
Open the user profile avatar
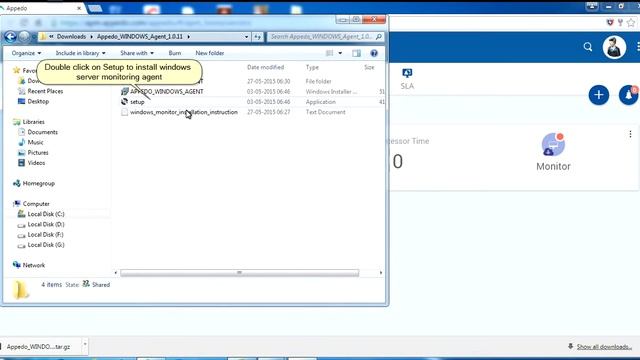pyautogui.click(x=614, y=47)
